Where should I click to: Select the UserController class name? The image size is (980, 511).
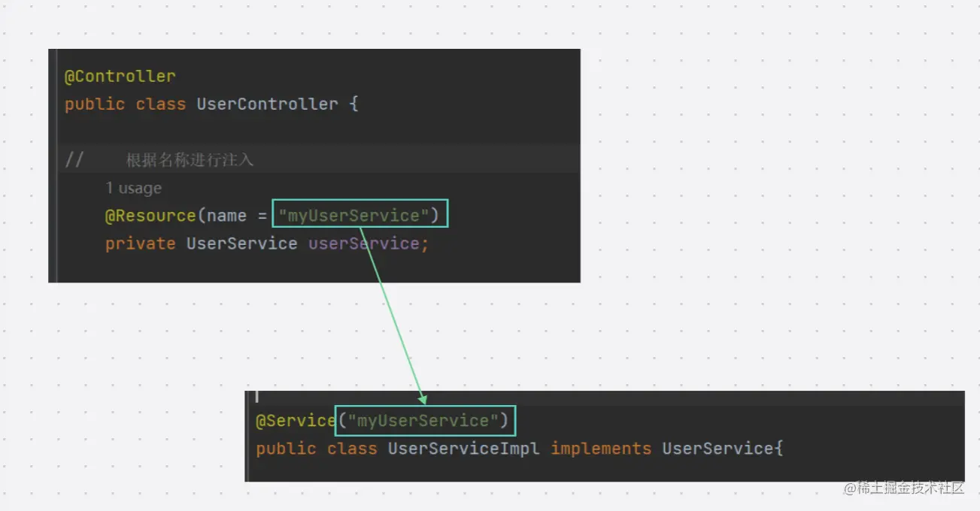tap(267, 104)
